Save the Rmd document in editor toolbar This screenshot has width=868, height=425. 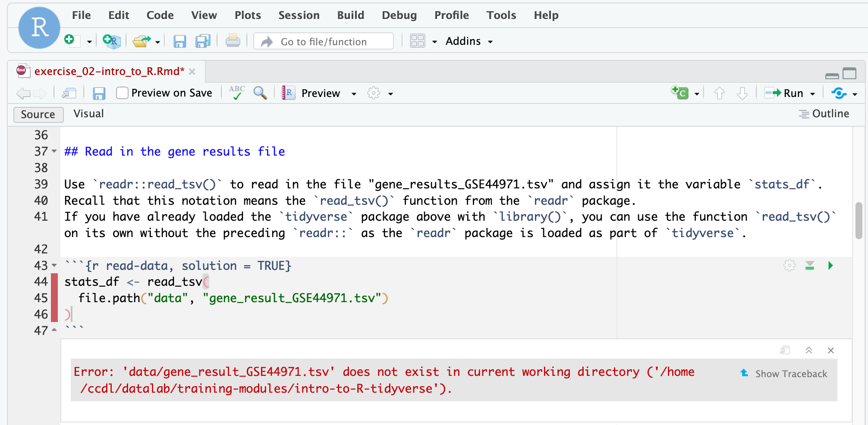(99, 93)
